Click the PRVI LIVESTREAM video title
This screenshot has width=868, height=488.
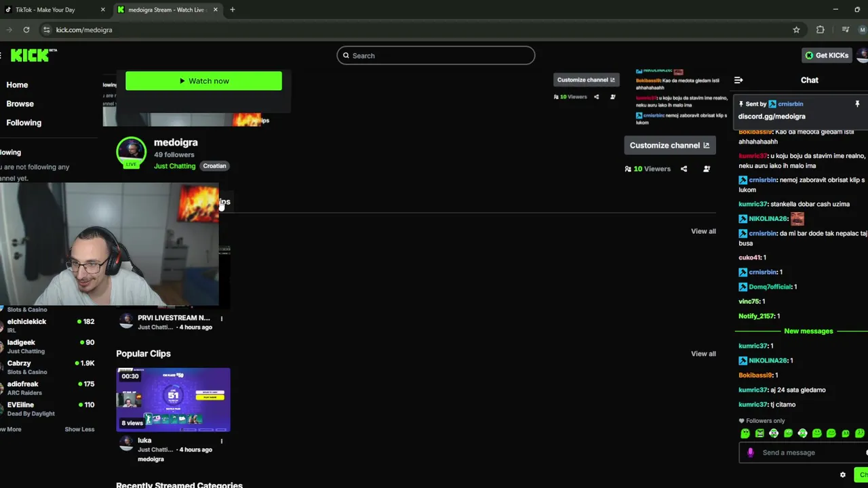pos(174,318)
